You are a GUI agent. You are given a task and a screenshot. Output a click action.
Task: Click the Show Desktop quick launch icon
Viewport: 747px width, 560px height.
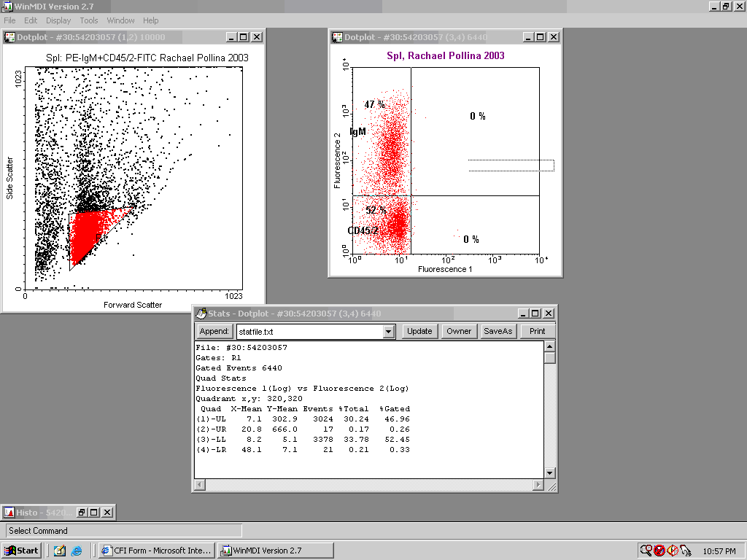click(60, 551)
